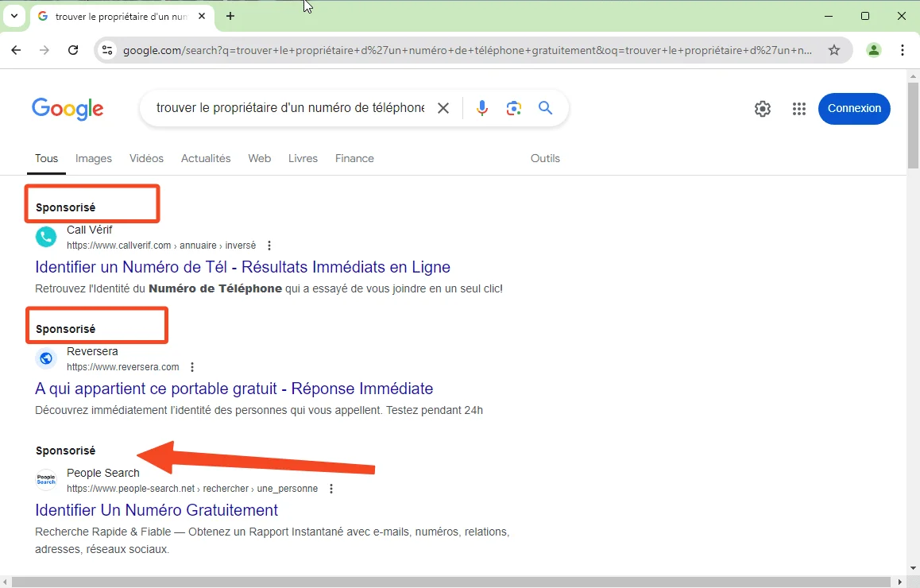920x588 pixels.
Task: Submit the search with the magnifier icon
Action: tap(546, 108)
